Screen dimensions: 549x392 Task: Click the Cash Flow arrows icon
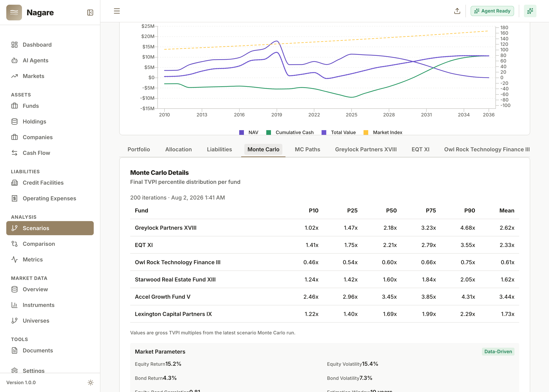click(15, 153)
